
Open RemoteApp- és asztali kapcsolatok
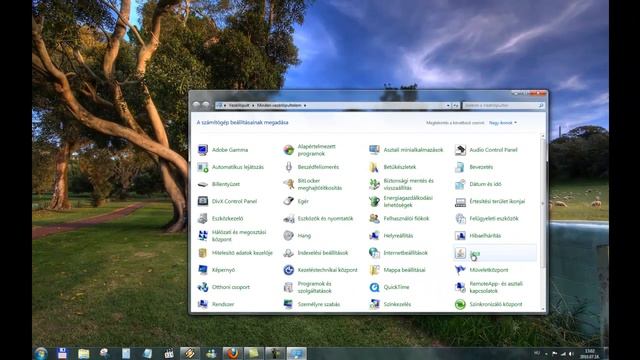pos(489,287)
